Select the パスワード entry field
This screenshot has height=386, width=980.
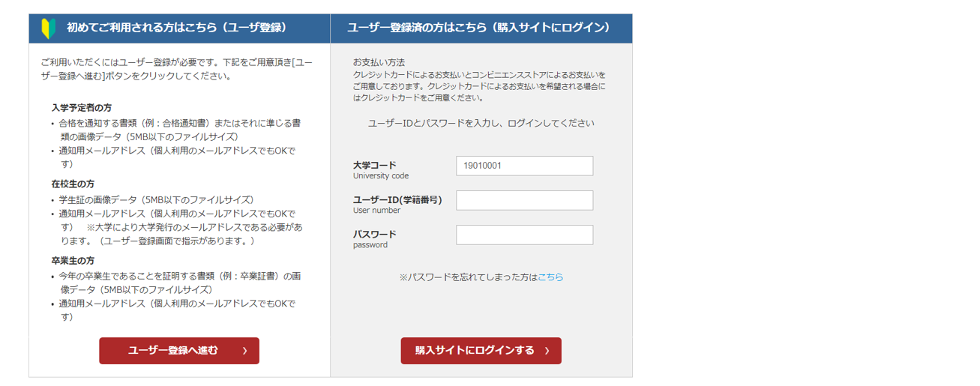(524, 235)
